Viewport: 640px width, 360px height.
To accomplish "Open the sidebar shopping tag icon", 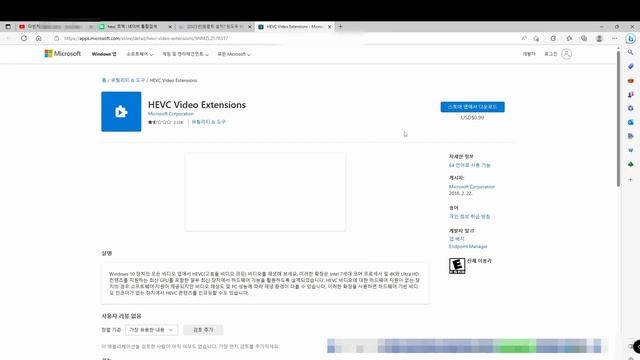I will pos(631,66).
